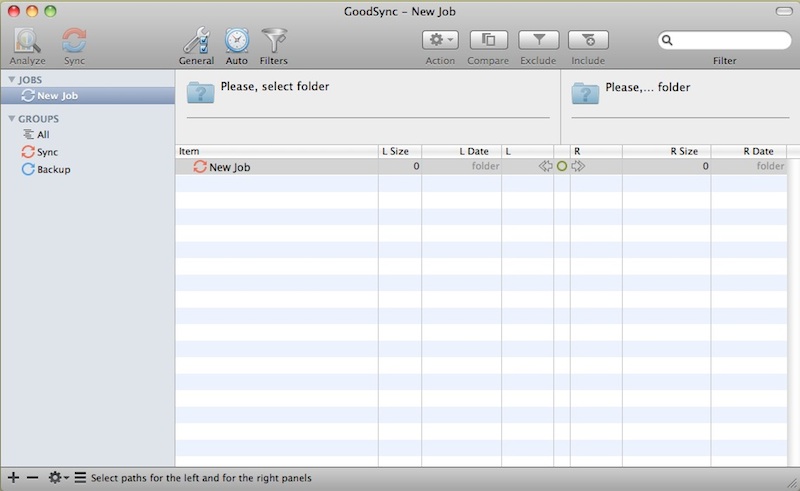800x491 pixels.
Task: Click the Compare toolbar button
Action: pos(488,40)
